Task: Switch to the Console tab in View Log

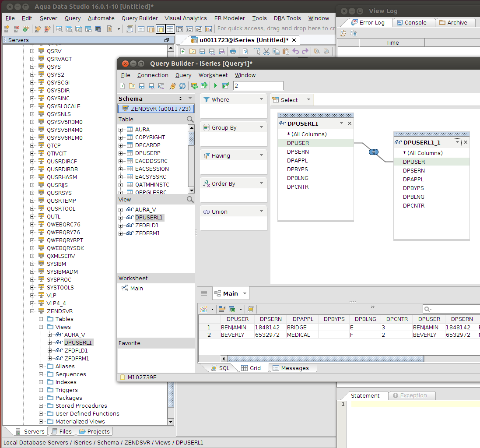Action: pyautogui.click(x=414, y=22)
